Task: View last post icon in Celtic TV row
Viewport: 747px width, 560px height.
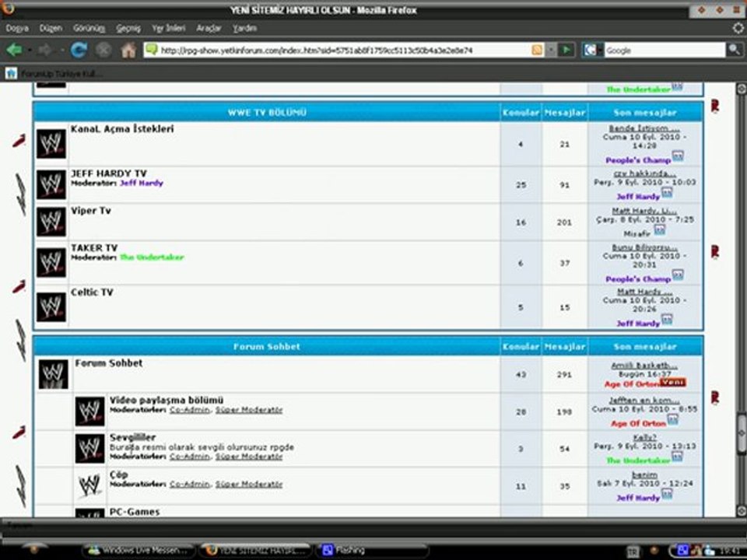Action: (x=667, y=320)
